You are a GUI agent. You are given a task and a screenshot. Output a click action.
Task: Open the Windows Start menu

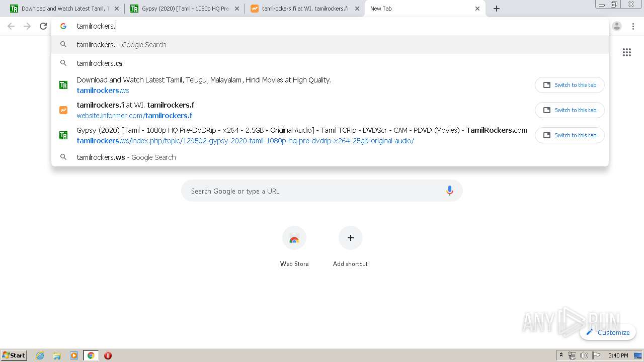[14, 355]
